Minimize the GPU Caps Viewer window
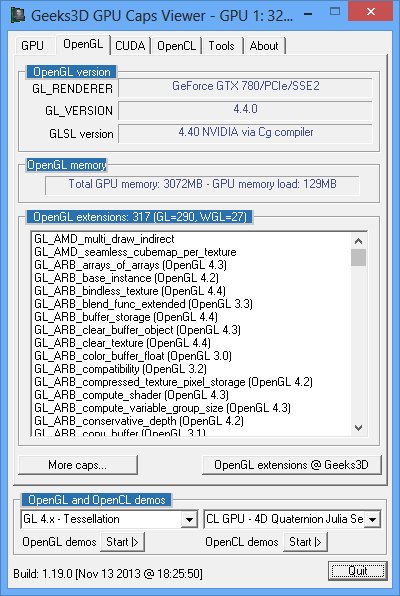400x596 pixels. click(x=309, y=14)
